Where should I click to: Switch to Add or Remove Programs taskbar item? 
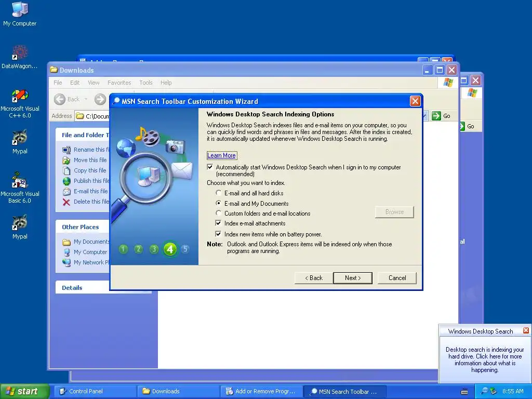click(x=261, y=391)
